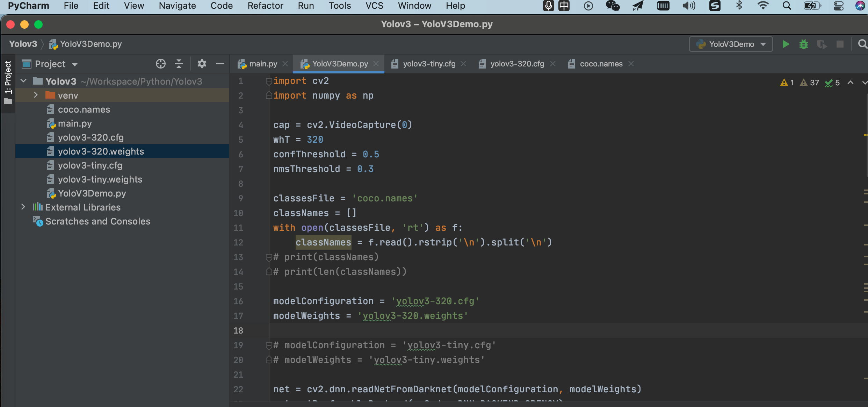868x407 pixels.
Task: Open Project panel settings gear
Action: pyautogui.click(x=202, y=64)
